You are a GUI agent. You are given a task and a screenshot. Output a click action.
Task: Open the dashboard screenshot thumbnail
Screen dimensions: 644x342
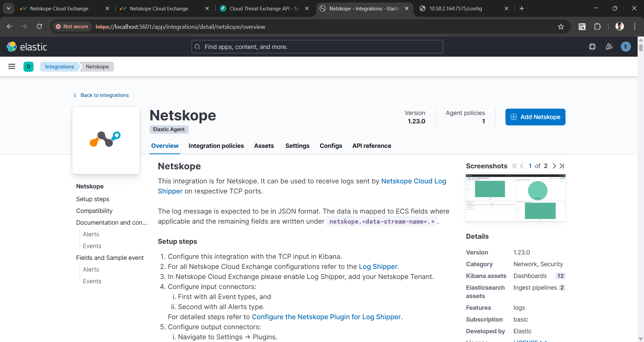point(516,198)
